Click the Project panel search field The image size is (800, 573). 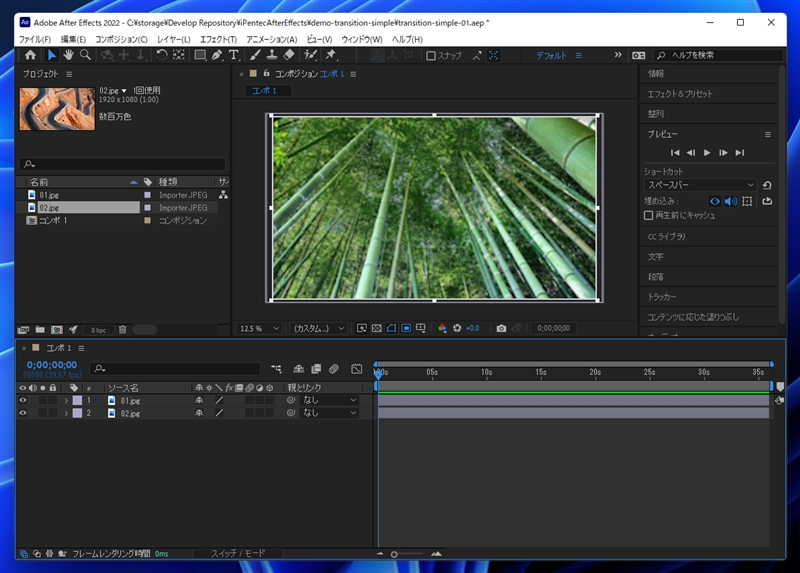click(x=122, y=164)
